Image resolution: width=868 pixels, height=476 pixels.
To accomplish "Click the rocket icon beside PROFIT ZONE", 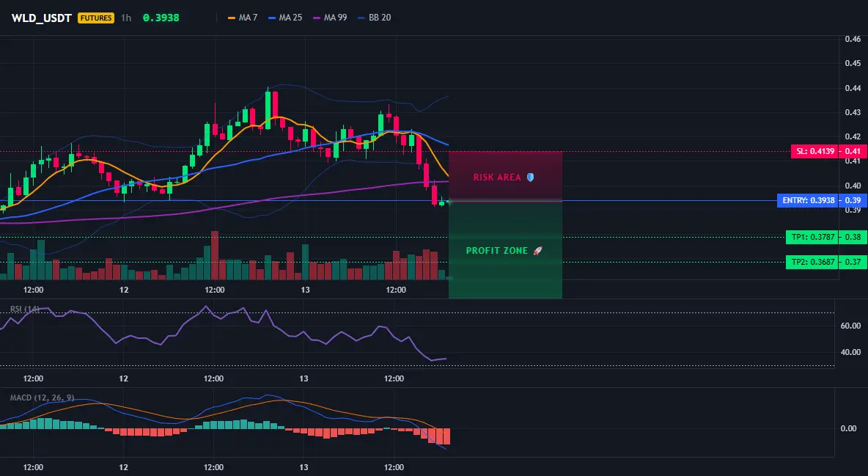I will (x=537, y=250).
